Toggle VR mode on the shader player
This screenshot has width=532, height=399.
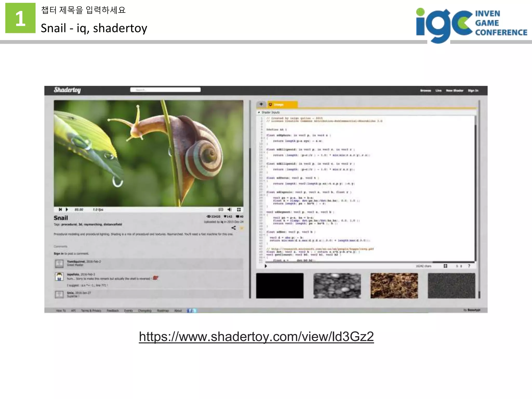[221, 210]
